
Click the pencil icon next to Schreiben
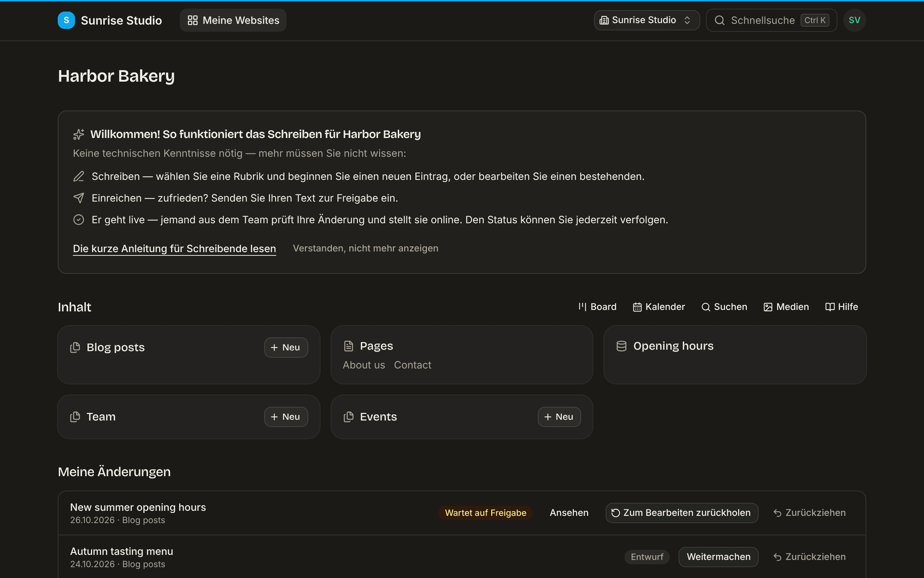[79, 176]
